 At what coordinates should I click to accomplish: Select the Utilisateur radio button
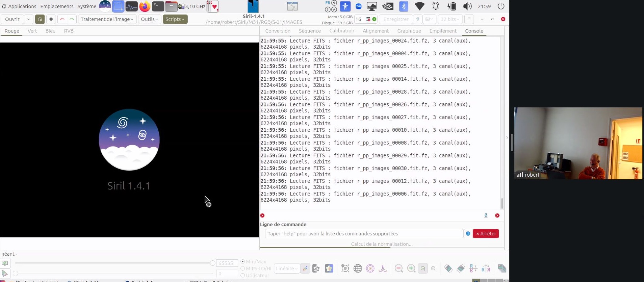tap(242, 275)
